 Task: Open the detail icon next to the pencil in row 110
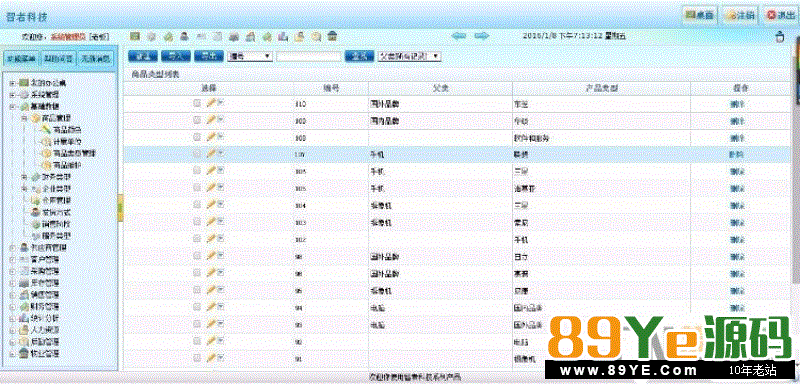220,103
